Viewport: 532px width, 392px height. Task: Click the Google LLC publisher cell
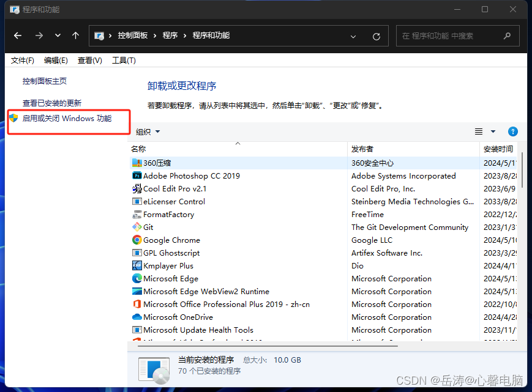372,240
